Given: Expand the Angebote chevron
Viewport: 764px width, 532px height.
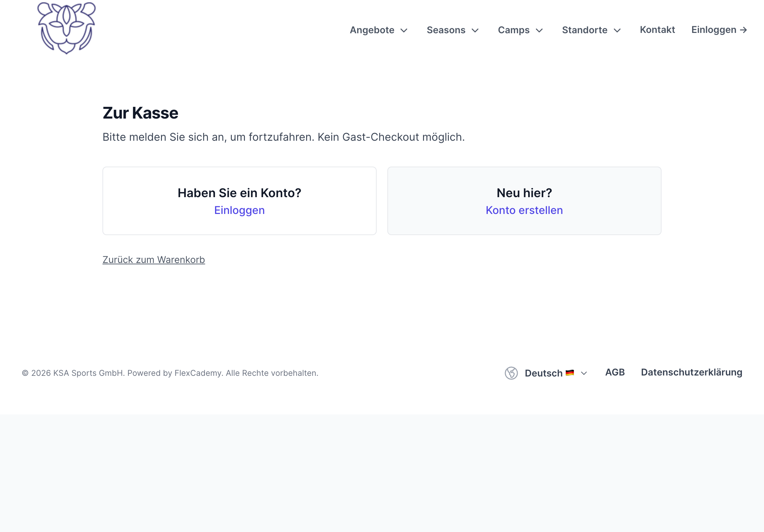Looking at the screenshot, I should click(x=404, y=31).
